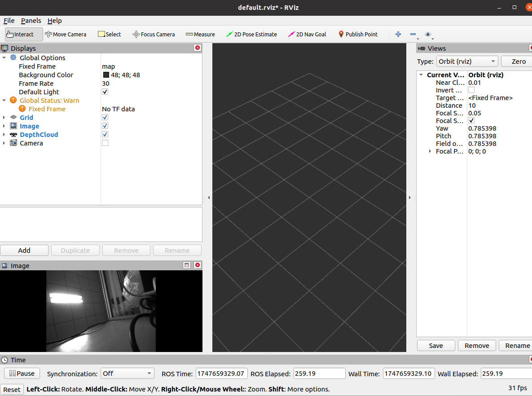Toggle the Default Light checkbox
Viewport: 532px width, 396px height.
coord(105,92)
